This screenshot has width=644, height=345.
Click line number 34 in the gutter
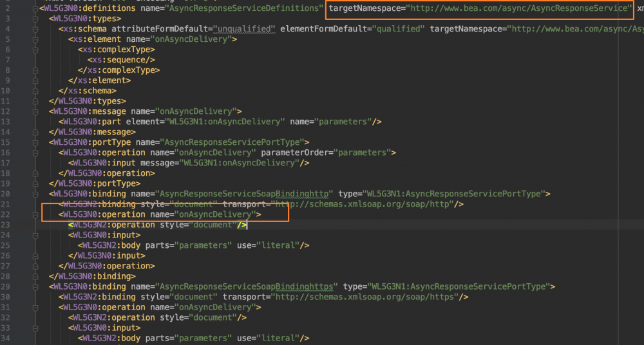click(5, 338)
